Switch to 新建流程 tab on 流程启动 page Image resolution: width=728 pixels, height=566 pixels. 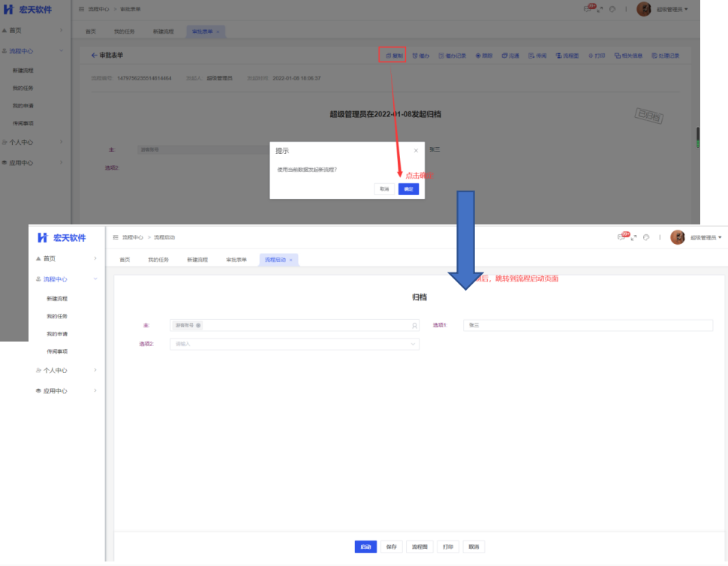[197, 260]
